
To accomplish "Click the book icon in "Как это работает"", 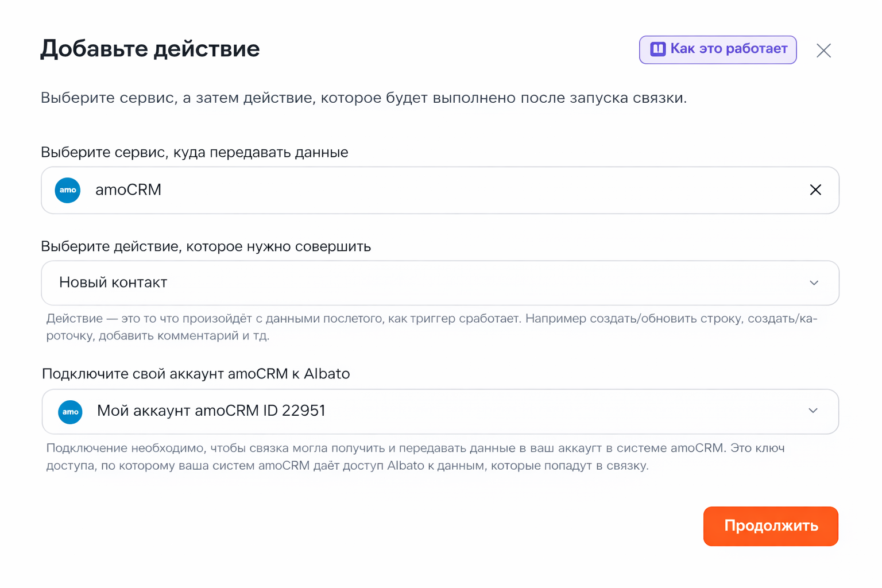I will 657,49.
